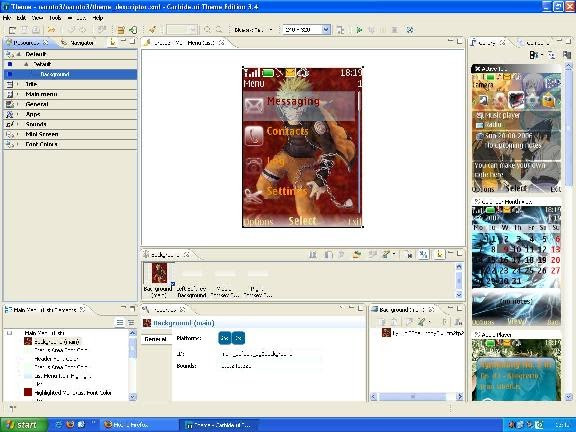This screenshot has width=576, height=432.
Task: Open the model selection dropdown arrow
Action: tap(271, 30)
